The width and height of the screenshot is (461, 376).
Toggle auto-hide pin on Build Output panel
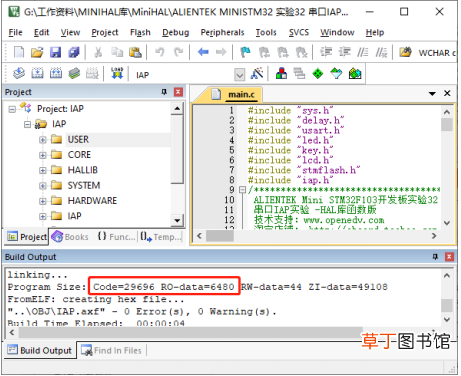point(435,257)
